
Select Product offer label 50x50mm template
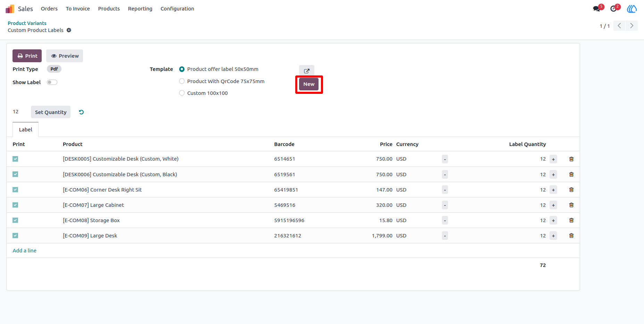[182, 69]
